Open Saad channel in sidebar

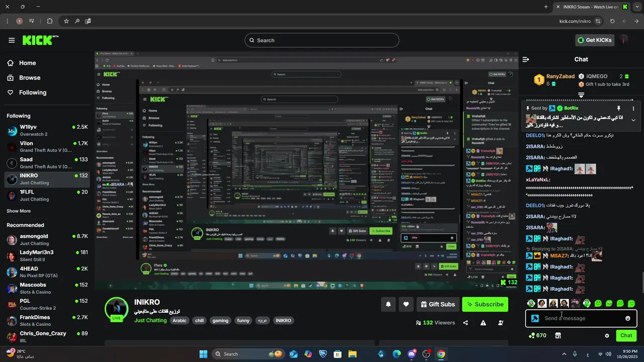tap(47, 163)
